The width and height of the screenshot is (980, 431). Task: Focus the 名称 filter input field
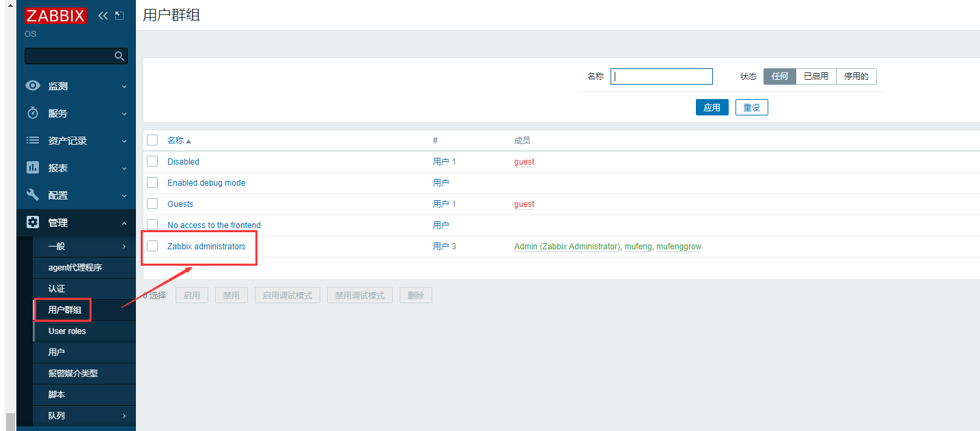click(662, 77)
